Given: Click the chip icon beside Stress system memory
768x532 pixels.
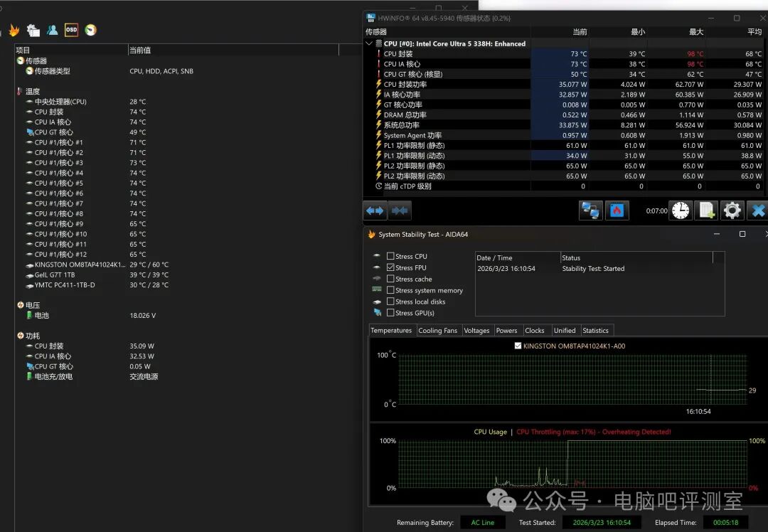Looking at the screenshot, I should pyautogui.click(x=377, y=289).
